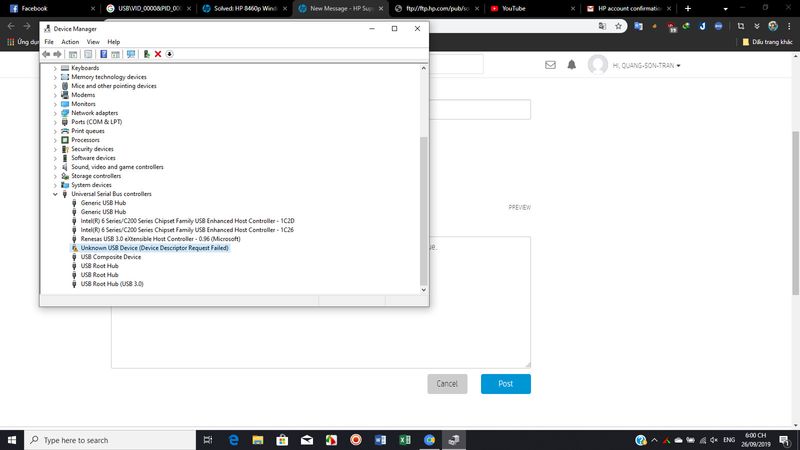Click the blue J extension icon
This screenshot has width=800, height=450.
point(703,26)
